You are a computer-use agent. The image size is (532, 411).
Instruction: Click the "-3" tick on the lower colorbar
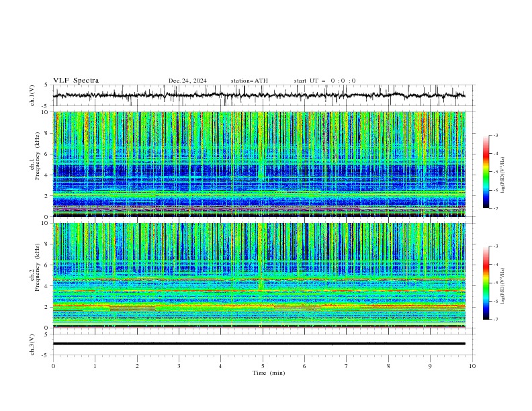click(495, 246)
